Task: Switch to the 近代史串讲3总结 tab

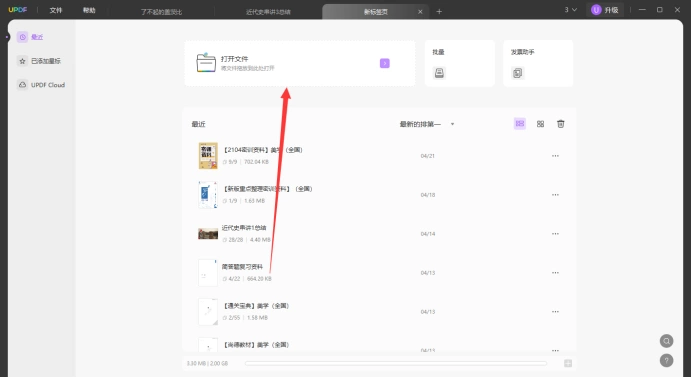Action: point(268,12)
